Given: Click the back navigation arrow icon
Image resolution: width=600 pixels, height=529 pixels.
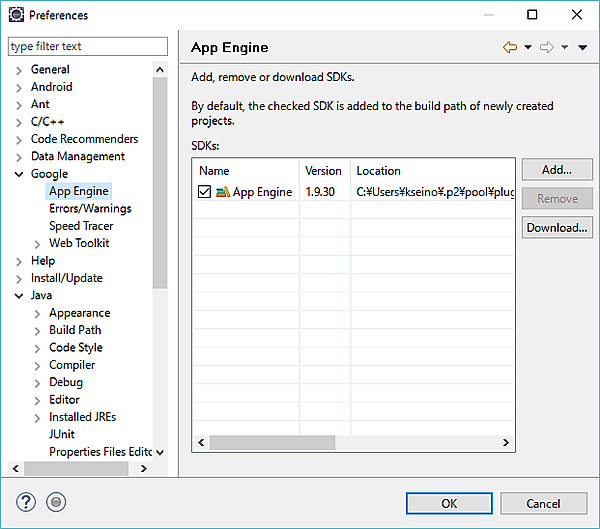Looking at the screenshot, I should pyautogui.click(x=510, y=48).
